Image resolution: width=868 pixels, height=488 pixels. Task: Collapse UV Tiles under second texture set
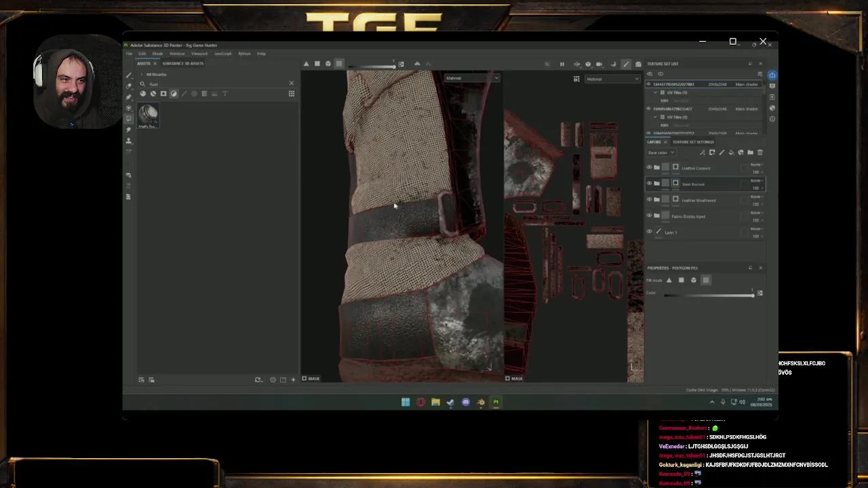tap(656, 117)
